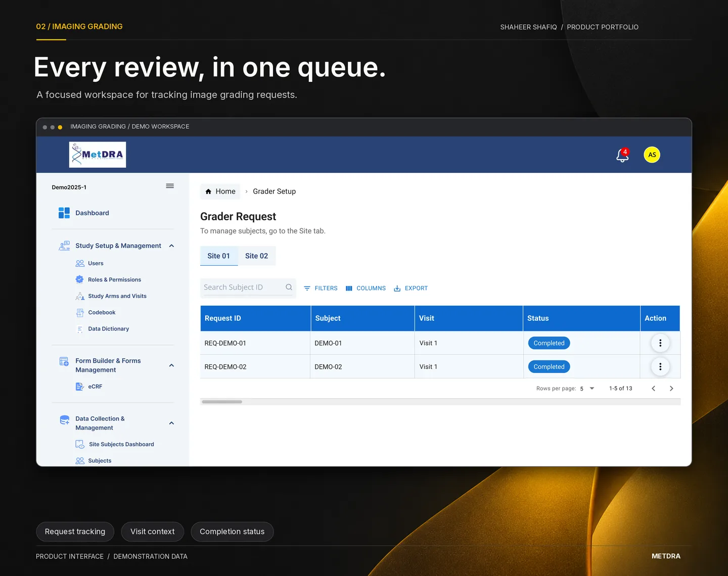728x576 pixels.
Task: Sort by Request ID column header
Action: (x=255, y=318)
